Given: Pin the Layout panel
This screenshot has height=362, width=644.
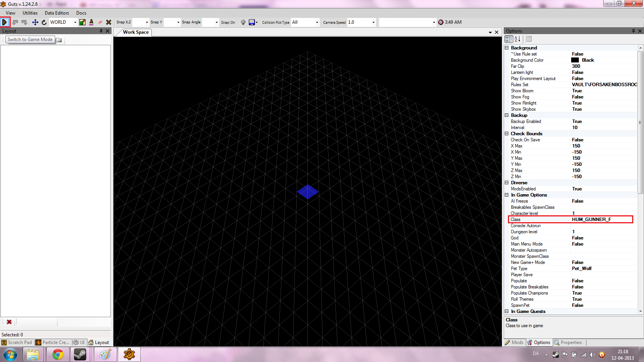Looking at the screenshot, I should tap(101, 31).
